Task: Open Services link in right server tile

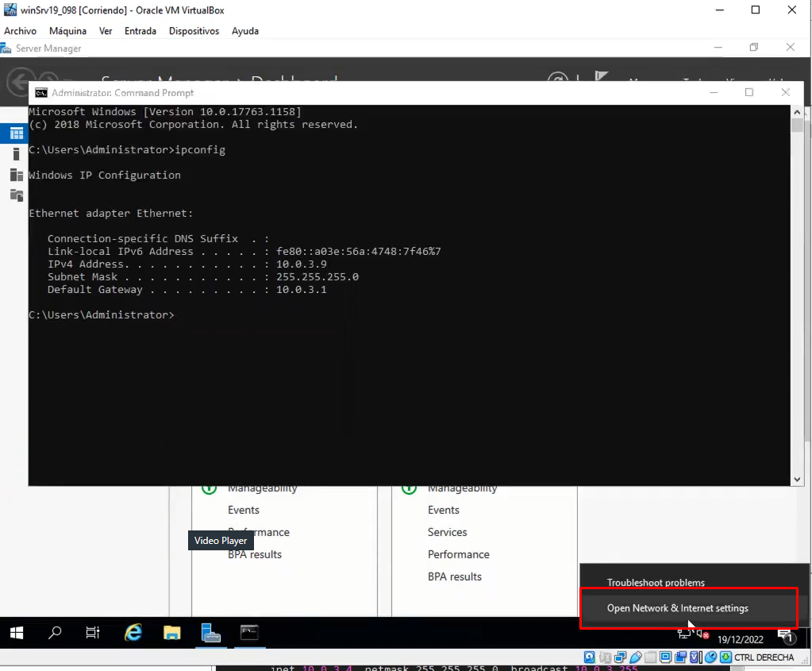Action: 448,532
